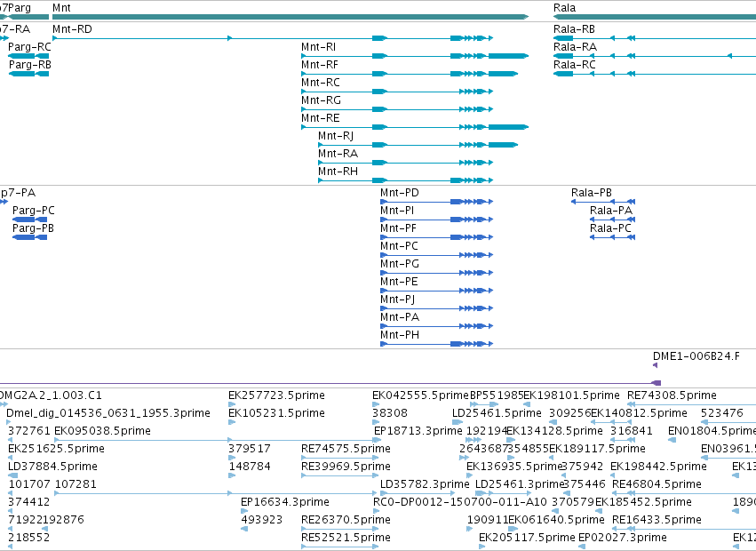
Task: Select the Rala gene span bar
Action: click(x=655, y=17)
